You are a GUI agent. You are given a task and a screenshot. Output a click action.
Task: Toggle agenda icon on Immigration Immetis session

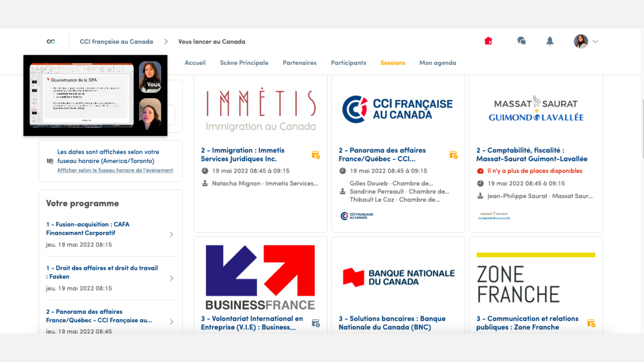[x=316, y=155]
